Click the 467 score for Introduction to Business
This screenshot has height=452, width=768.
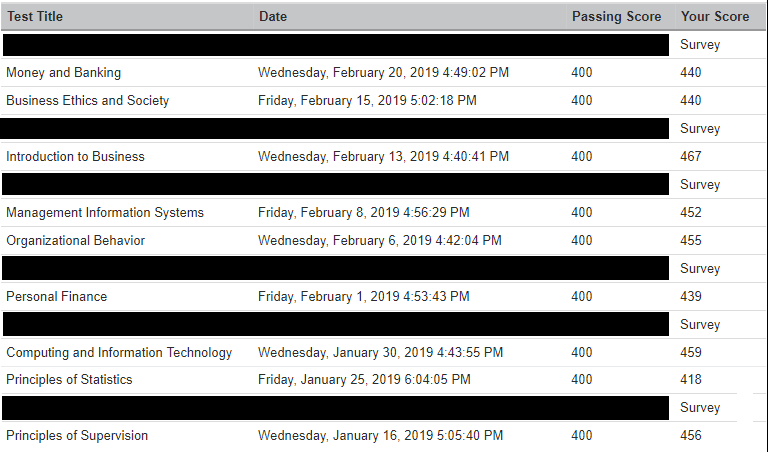click(690, 156)
